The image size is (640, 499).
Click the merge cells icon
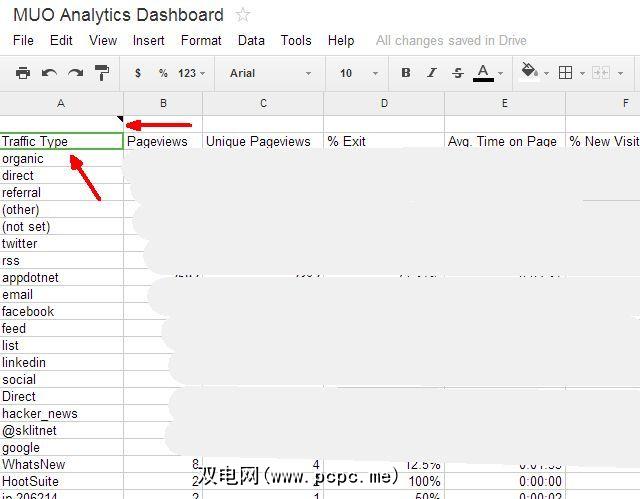[x=601, y=73]
